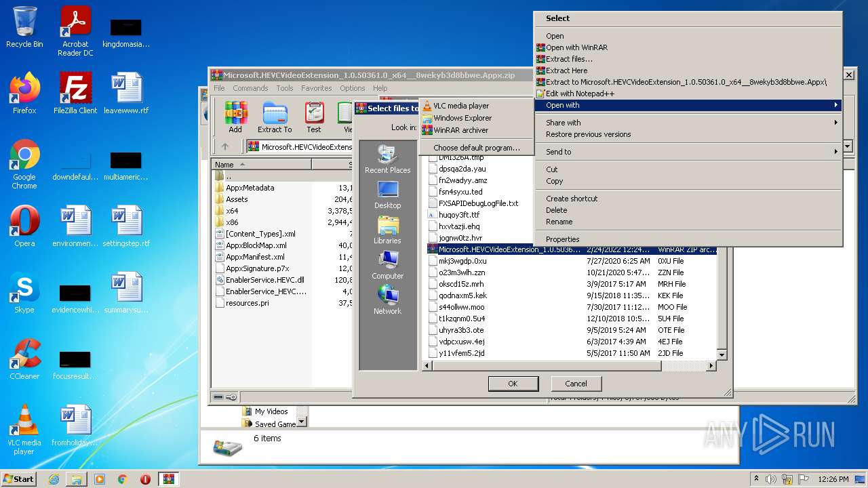The image size is (868, 488).
Task: Show hidden tray icons arrow
Action: (757, 479)
